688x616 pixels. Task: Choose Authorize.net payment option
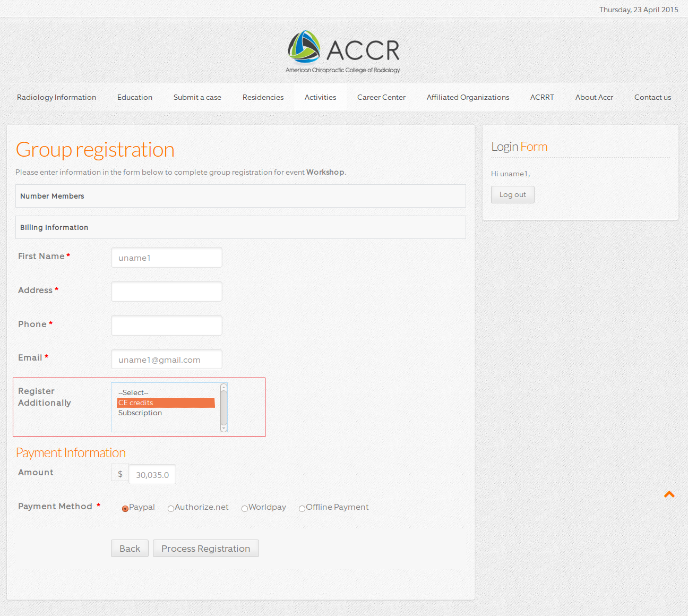coord(171,508)
